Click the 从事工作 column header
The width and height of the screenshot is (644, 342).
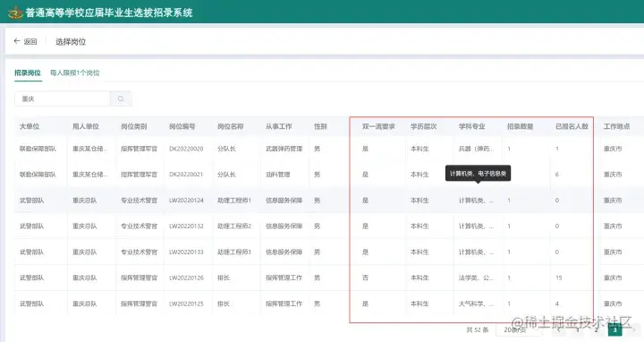tap(279, 126)
